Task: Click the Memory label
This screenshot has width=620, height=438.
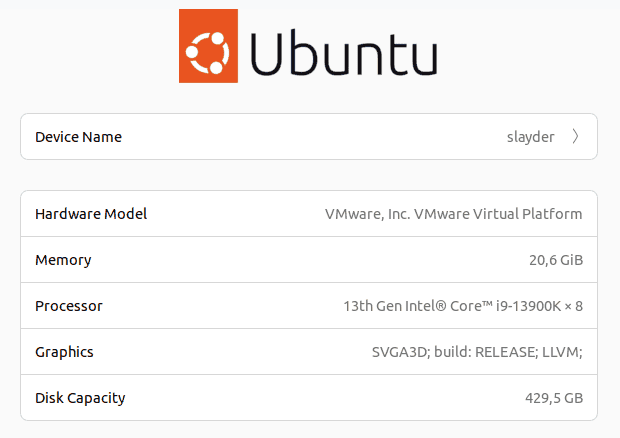Action: pyautogui.click(x=63, y=260)
